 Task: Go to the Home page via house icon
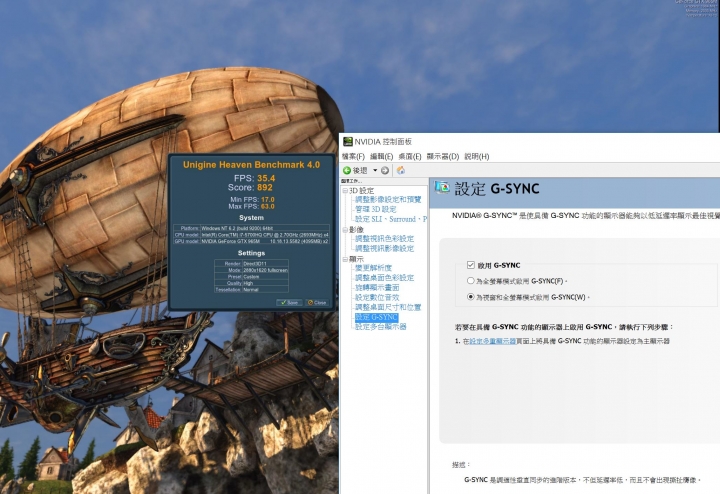pos(401,170)
